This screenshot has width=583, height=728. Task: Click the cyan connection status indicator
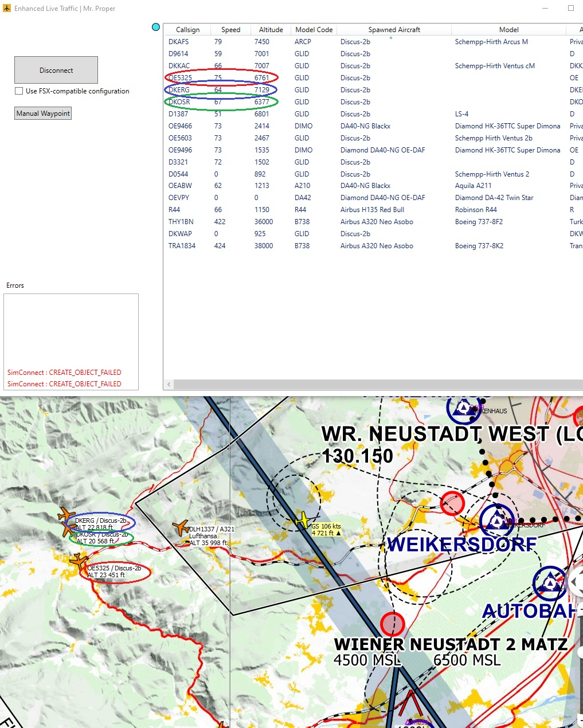click(x=156, y=27)
